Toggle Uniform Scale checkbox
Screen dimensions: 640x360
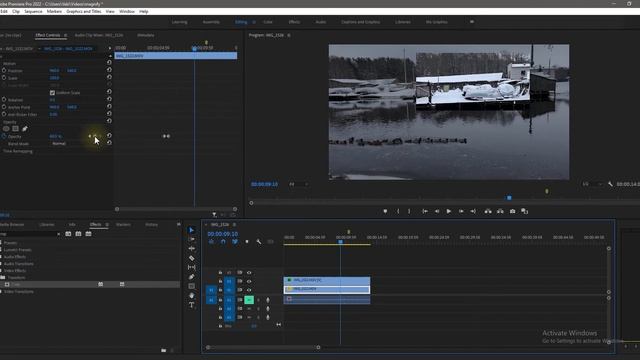click(52, 93)
